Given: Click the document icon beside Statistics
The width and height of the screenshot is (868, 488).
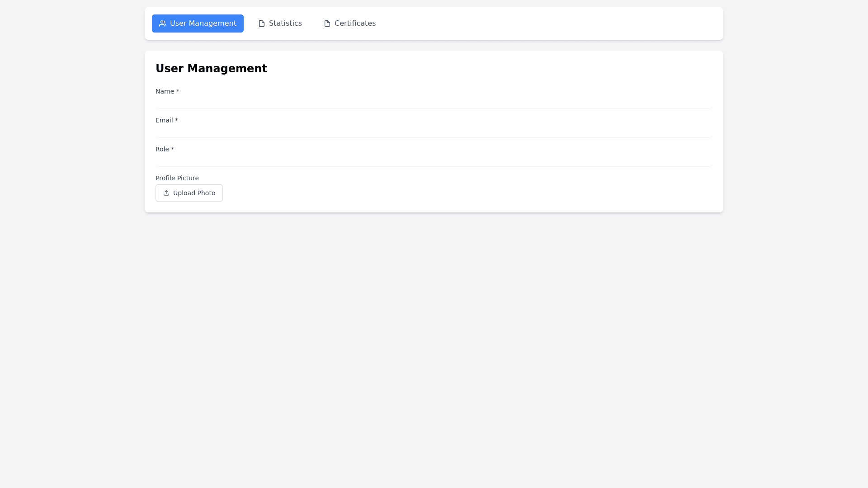Looking at the screenshot, I should coord(262,23).
